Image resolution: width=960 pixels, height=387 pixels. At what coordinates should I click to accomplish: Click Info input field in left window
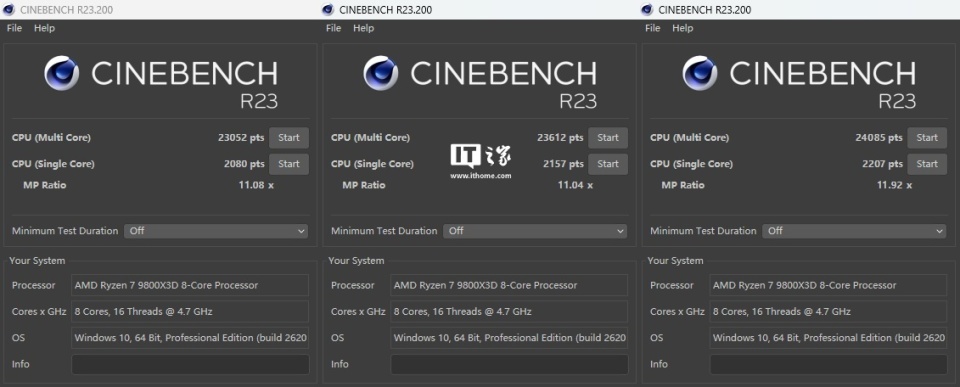pyautogui.click(x=190, y=364)
